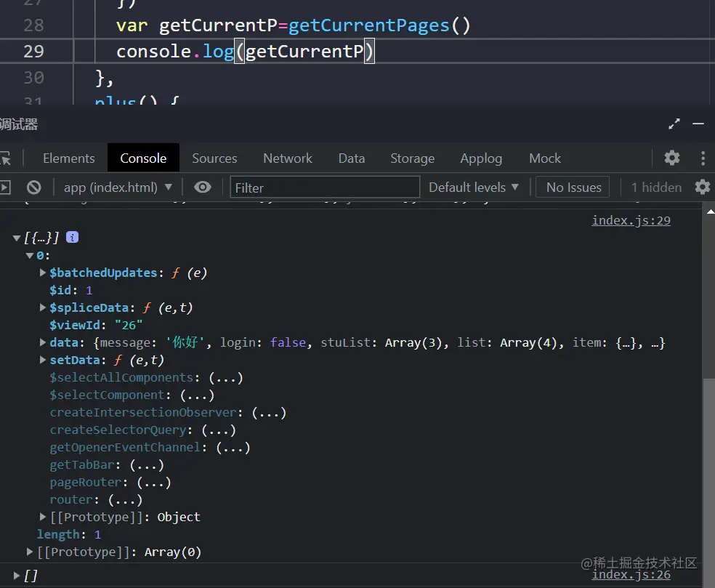
Task: Open the Sources tab
Action: coord(214,158)
